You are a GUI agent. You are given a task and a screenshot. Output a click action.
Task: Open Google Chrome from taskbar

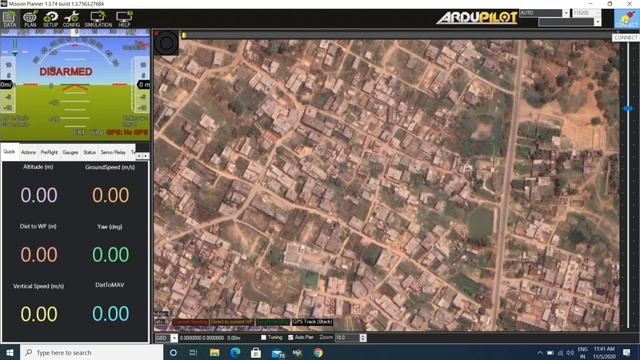318,352
